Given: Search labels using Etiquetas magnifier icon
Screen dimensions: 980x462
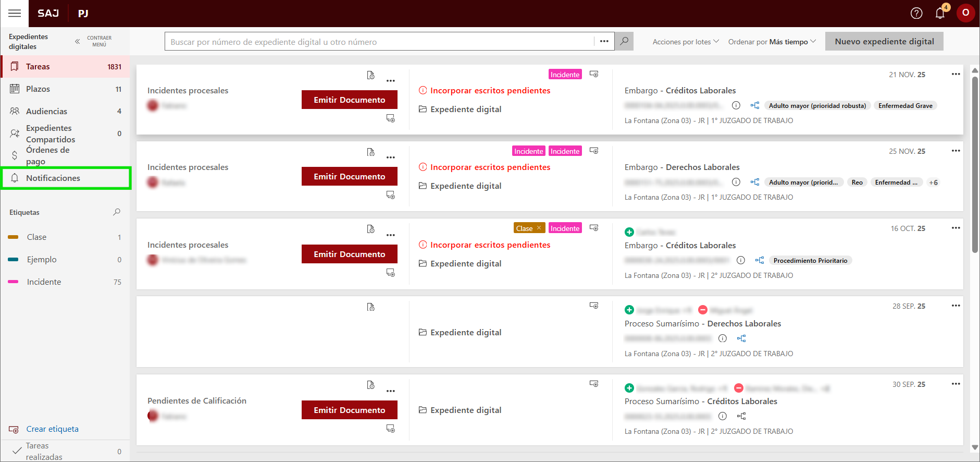Looking at the screenshot, I should (117, 212).
